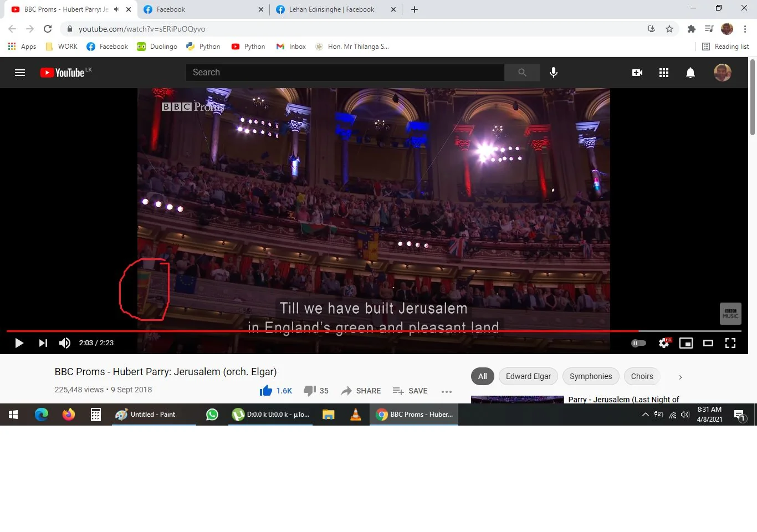757x532 pixels.
Task: Open the BBC Music channel watermark
Action: coord(730,314)
